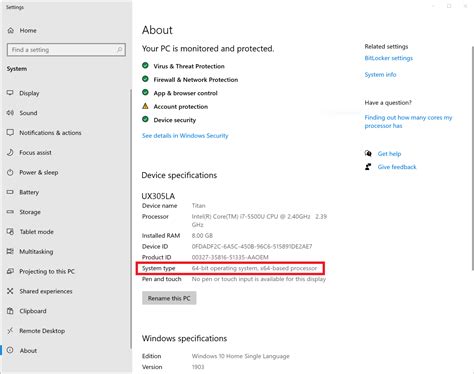
Task: Click the Firewall & Network Protection green check
Action: [x=145, y=79]
